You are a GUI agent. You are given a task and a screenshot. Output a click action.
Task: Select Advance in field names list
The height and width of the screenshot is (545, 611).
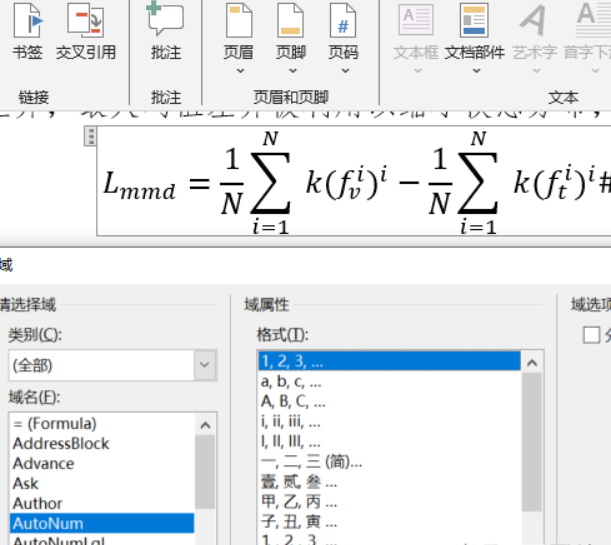coord(102,464)
